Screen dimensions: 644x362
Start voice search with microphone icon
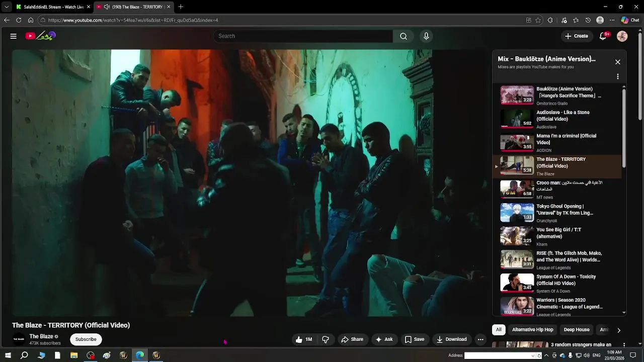point(426,36)
